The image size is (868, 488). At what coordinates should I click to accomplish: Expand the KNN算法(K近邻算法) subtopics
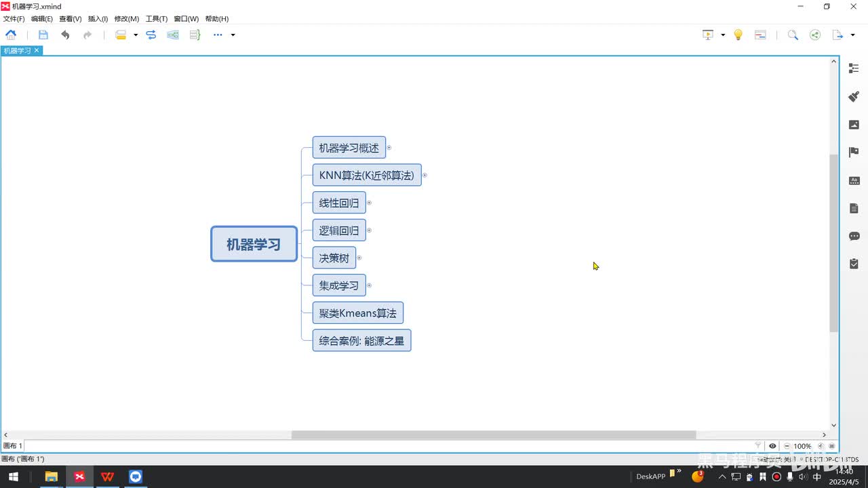coord(425,176)
